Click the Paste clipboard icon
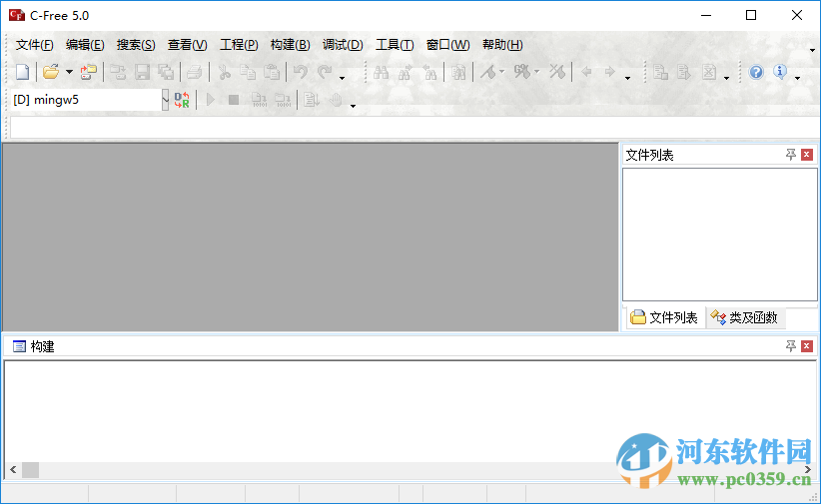This screenshot has width=821, height=504. click(272, 72)
